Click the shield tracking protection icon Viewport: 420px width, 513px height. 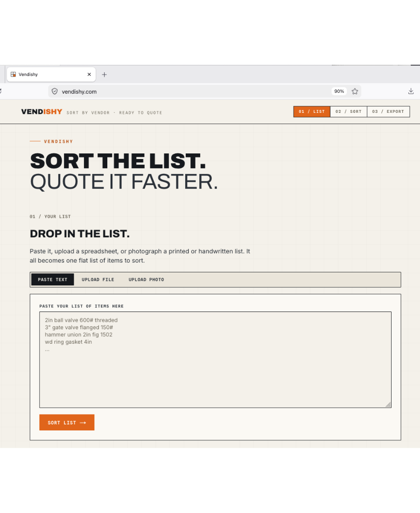point(55,91)
